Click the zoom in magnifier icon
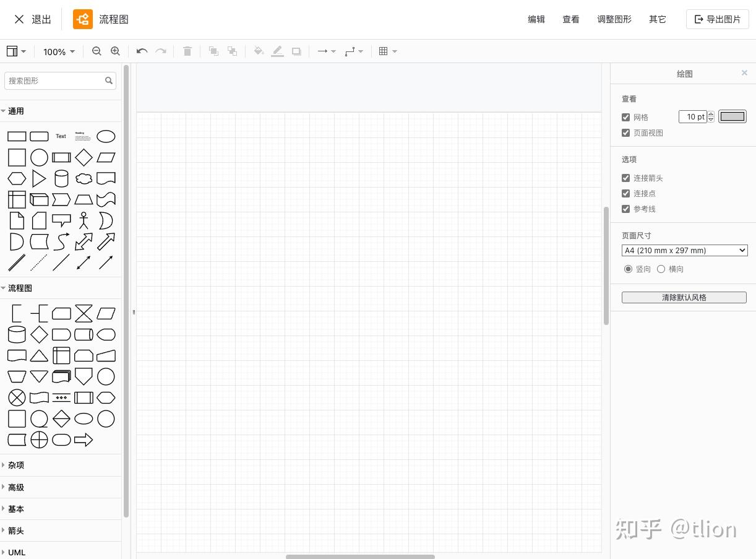This screenshot has height=559, width=756. (x=115, y=51)
